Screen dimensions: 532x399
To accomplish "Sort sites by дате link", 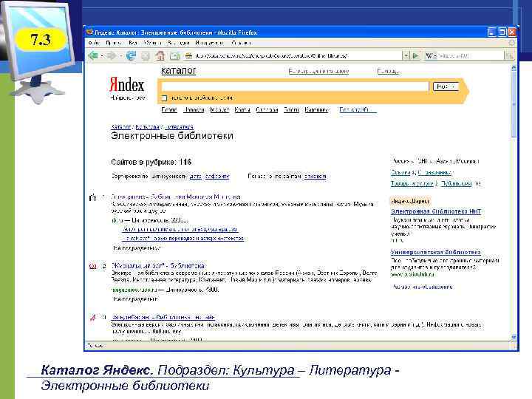I will pos(195,177).
